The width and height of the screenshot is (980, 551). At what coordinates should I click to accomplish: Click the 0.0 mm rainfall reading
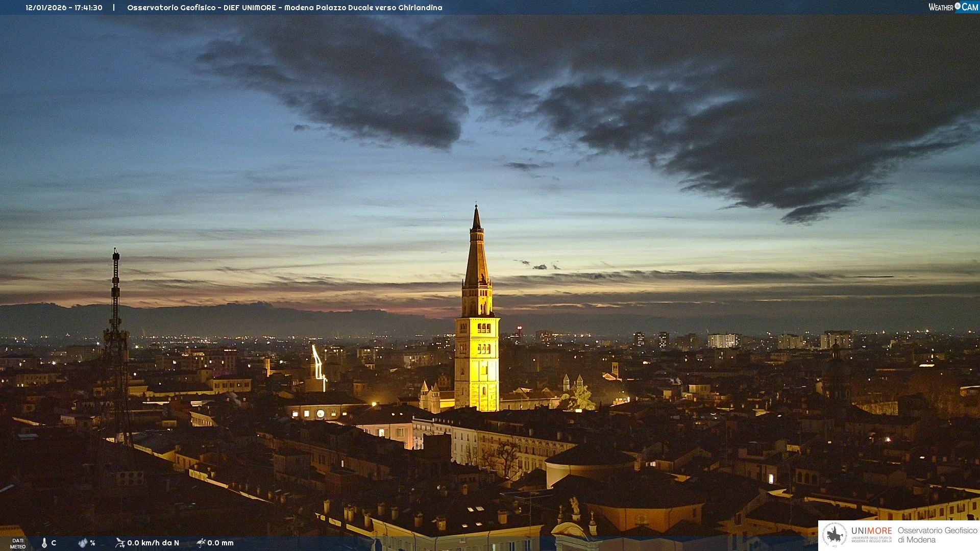coord(220,543)
